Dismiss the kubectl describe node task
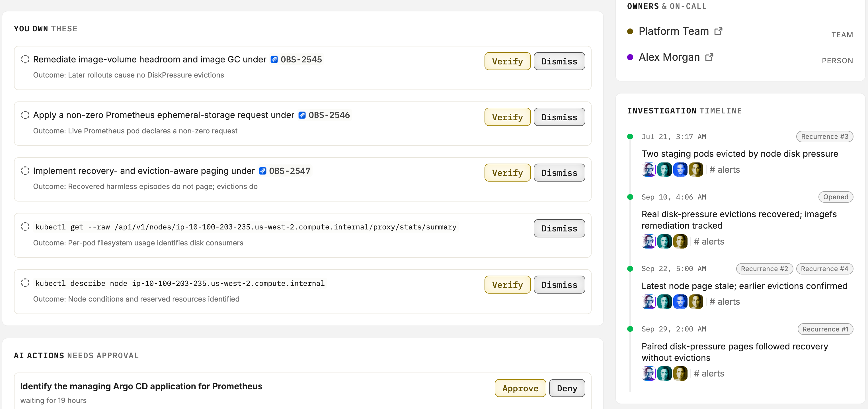The image size is (868, 409). coord(559,285)
